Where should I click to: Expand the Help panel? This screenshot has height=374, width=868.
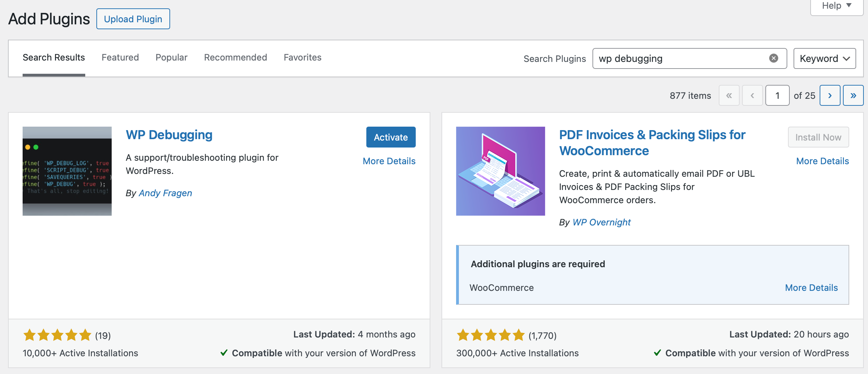pyautogui.click(x=837, y=6)
